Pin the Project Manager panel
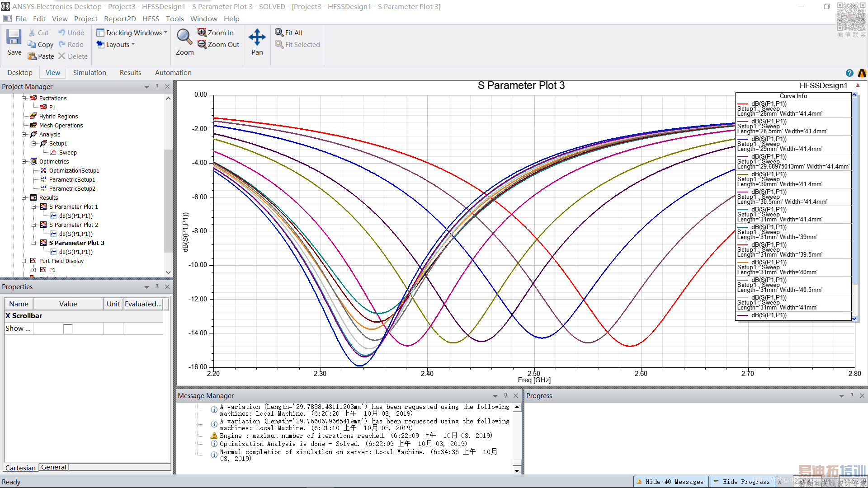 click(157, 86)
